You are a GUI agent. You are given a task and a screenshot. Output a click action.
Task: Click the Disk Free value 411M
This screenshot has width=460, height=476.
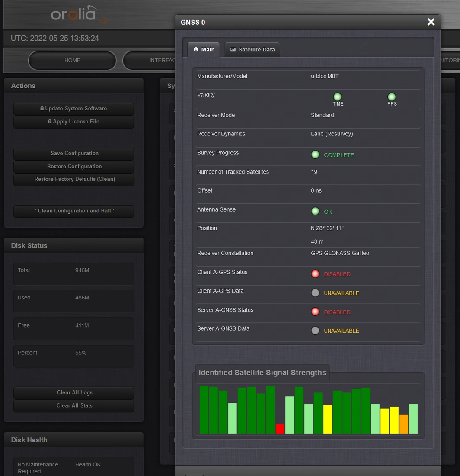coord(82,325)
